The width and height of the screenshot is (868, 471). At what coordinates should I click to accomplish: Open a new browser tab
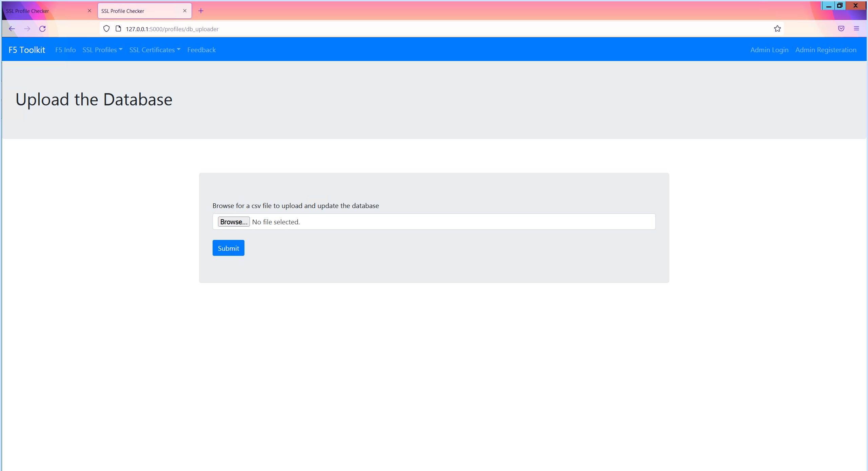point(201,11)
